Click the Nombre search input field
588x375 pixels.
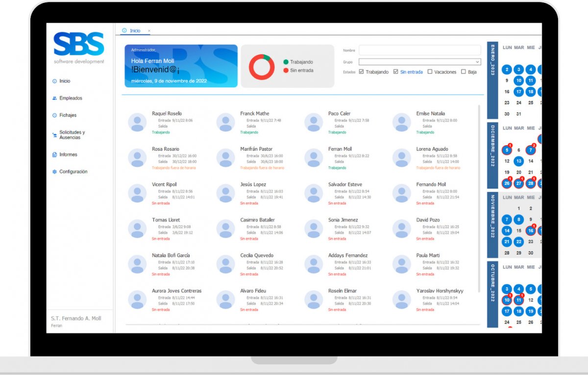tap(419, 50)
